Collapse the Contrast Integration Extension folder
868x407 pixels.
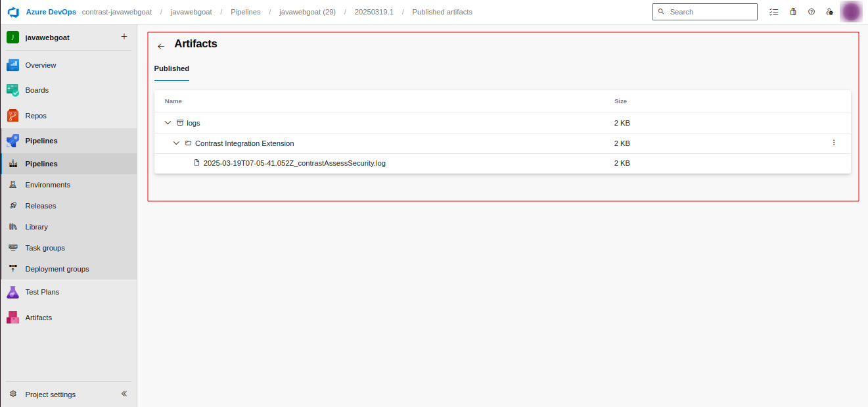(x=176, y=143)
